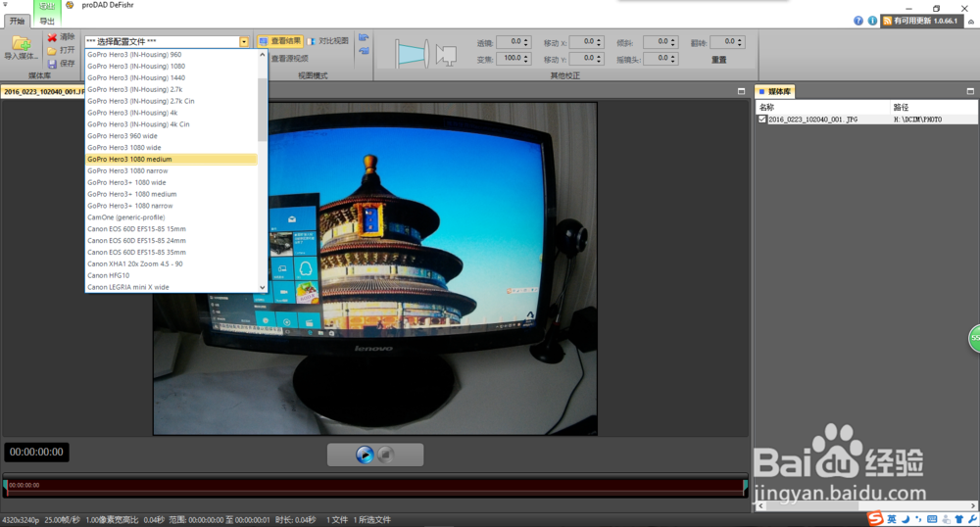Screen dimensions: 980x527
Task: Pick Canon EOS 60D EFS15-85 24mm profile
Action: [171, 240]
